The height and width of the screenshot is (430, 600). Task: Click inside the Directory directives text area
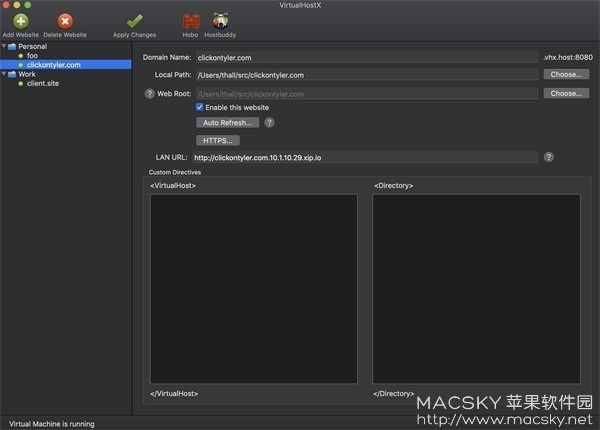476,289
